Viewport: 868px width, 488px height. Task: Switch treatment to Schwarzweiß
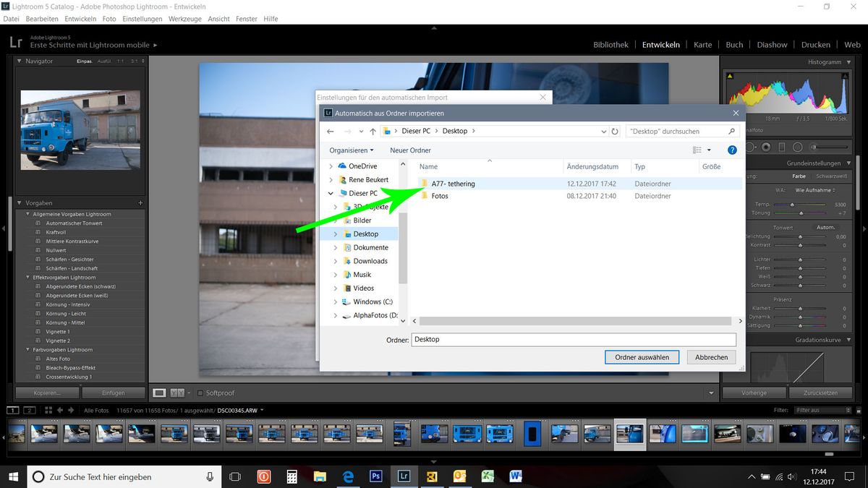(x=831, y=176)
